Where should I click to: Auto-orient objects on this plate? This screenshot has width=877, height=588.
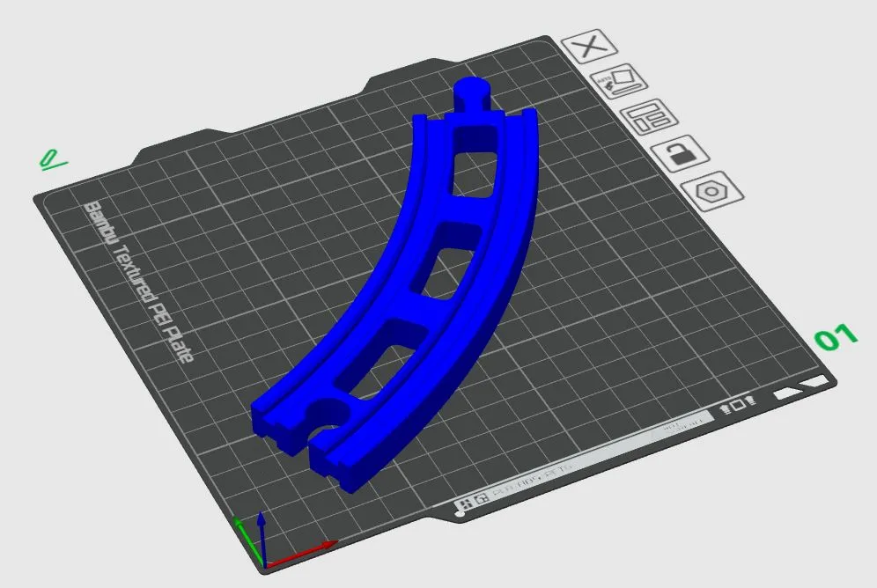click(x=619, y=81)
